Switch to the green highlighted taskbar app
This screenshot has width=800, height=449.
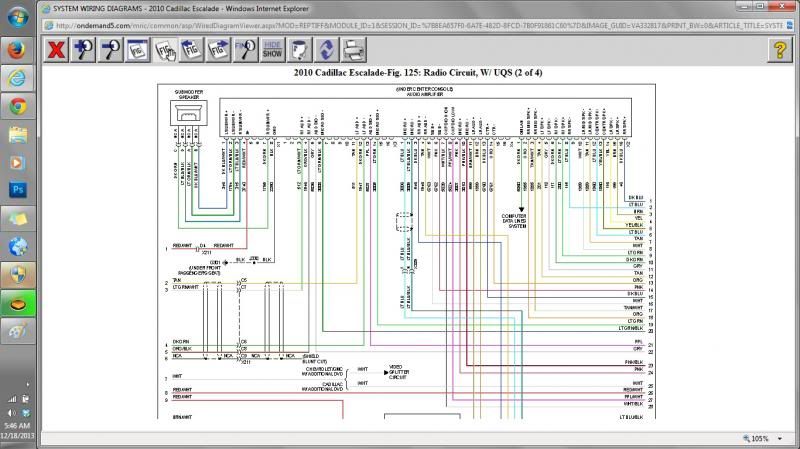point(18,304)
